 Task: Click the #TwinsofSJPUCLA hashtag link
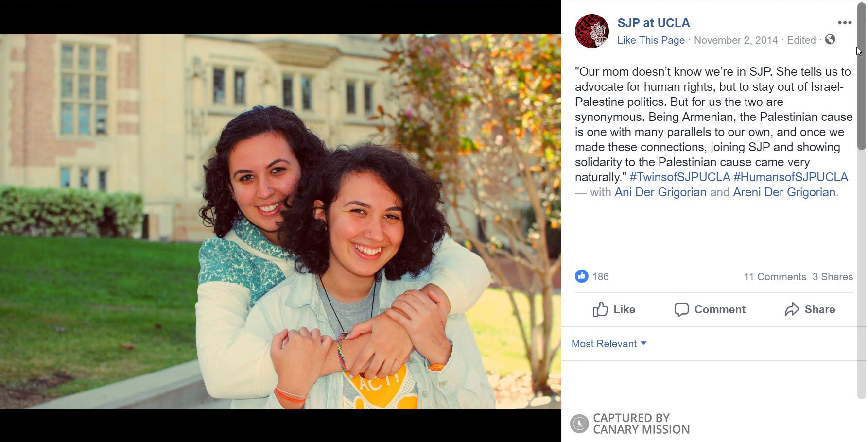(x=679, y=177)
